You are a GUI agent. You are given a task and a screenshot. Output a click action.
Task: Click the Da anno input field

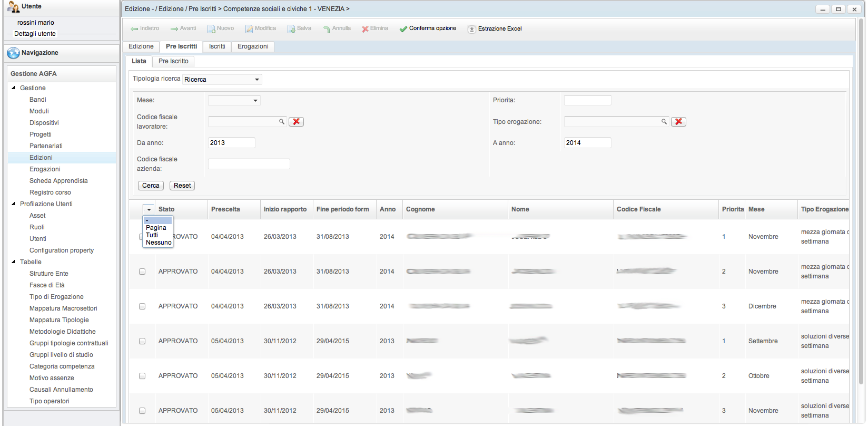tap(231, 143)
